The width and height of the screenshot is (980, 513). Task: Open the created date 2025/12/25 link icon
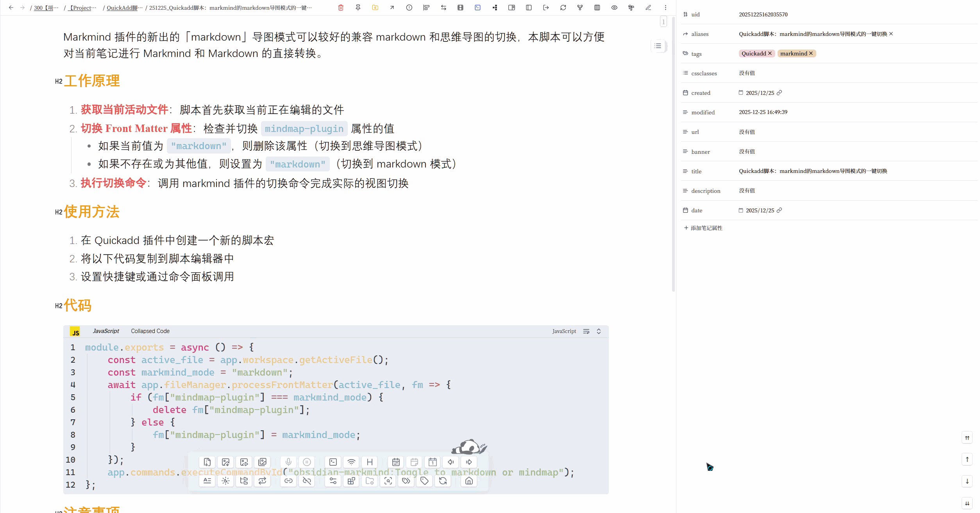pyautogui.click(x=779, y=93)
